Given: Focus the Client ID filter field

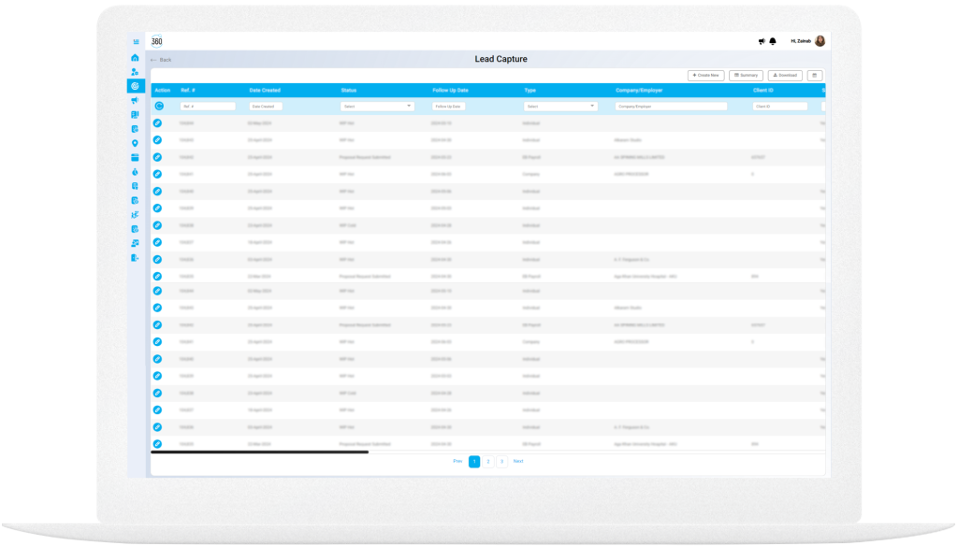Looking at the screenshot, I should [x=779, y=107].
